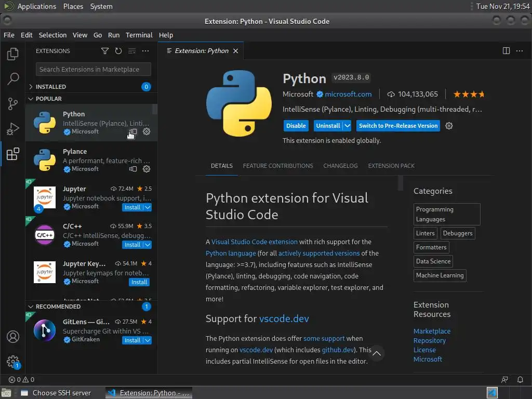
Task: Install the C/C++ extension
Action: (132, 245)
